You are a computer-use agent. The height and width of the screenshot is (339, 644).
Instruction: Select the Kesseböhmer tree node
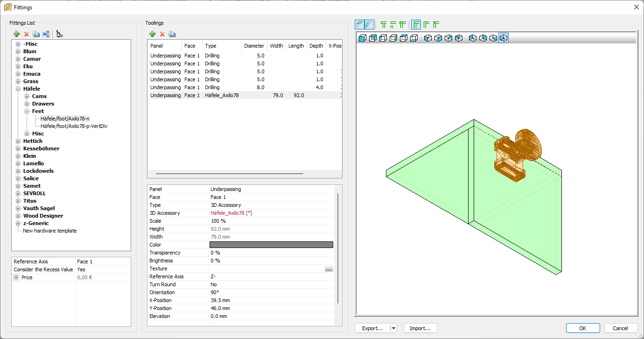pyautogui.click(x=41, y=148)
